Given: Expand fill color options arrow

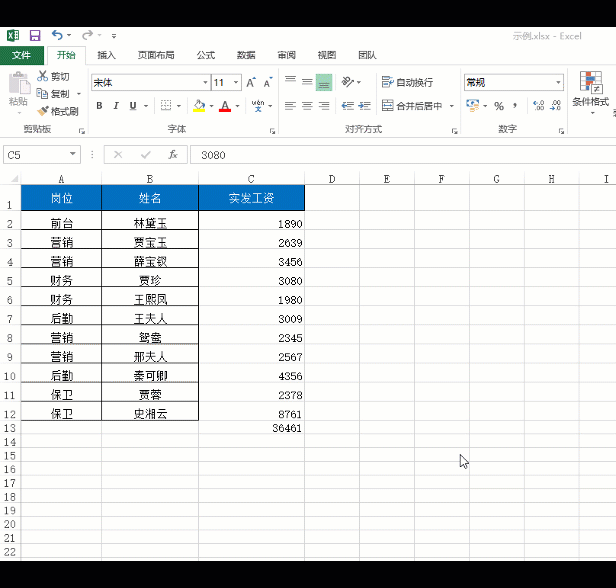Looking at the screenshot, I should coord(211,106).
